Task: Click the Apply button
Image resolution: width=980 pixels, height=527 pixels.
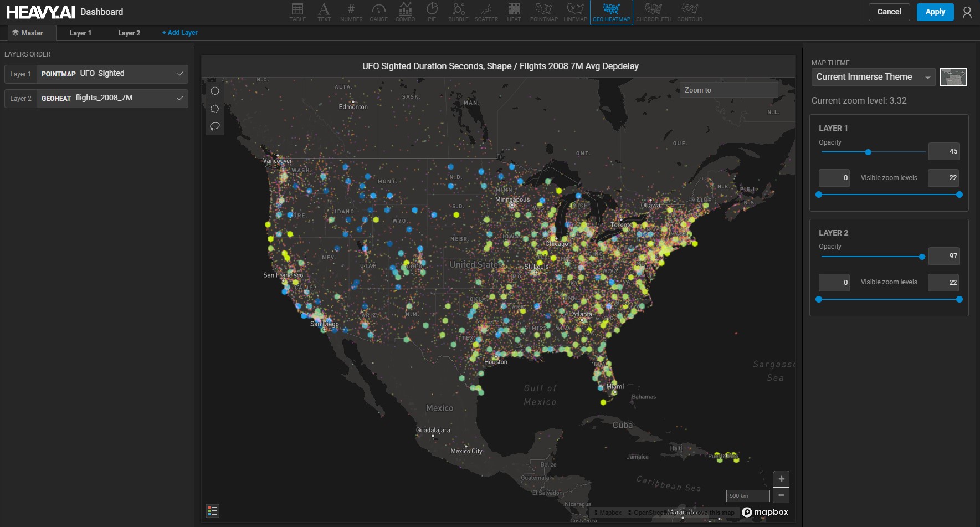Action: [x=935, y=12]
